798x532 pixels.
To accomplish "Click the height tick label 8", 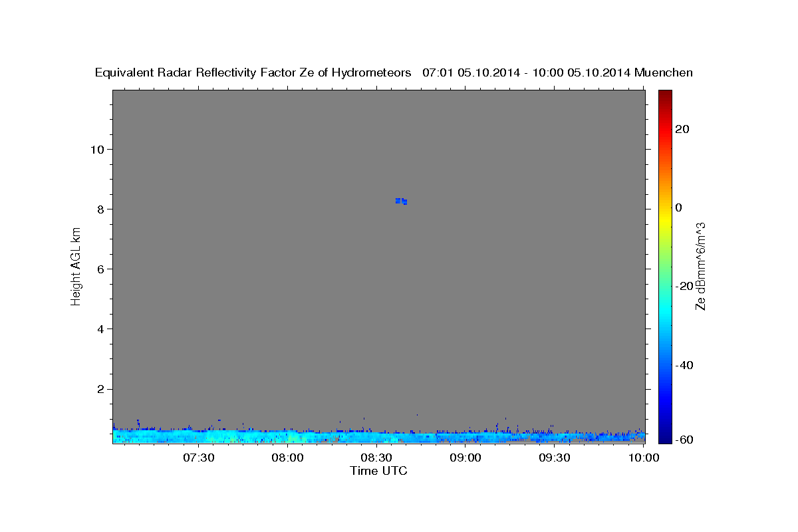I will (100, 209).
